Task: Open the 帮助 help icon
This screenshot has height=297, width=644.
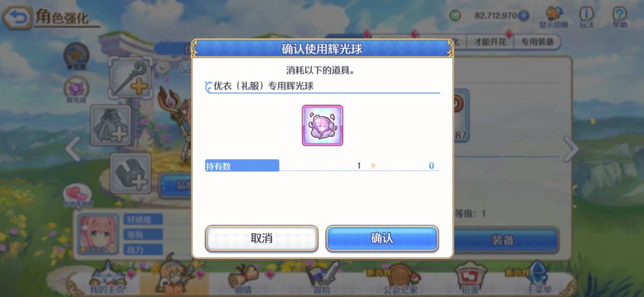Action: click(x=620, y=17)
